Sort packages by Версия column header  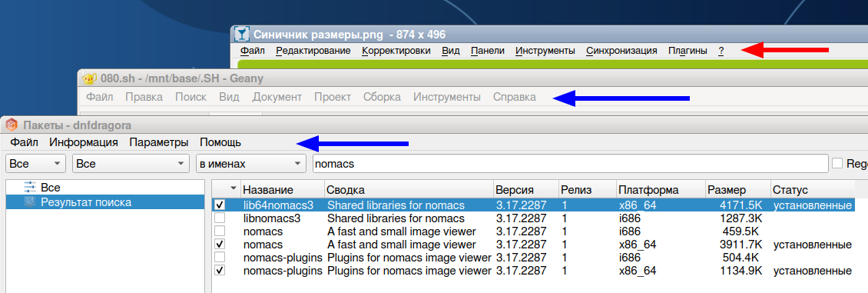coord(526,190)
